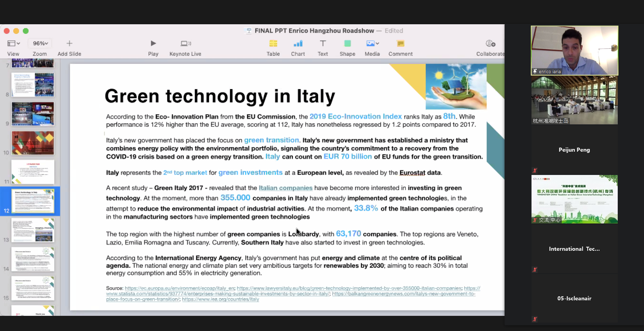Expand the 96% zoom dropdown
Viewport: 644px width, 331px height.
pos(40,43)
